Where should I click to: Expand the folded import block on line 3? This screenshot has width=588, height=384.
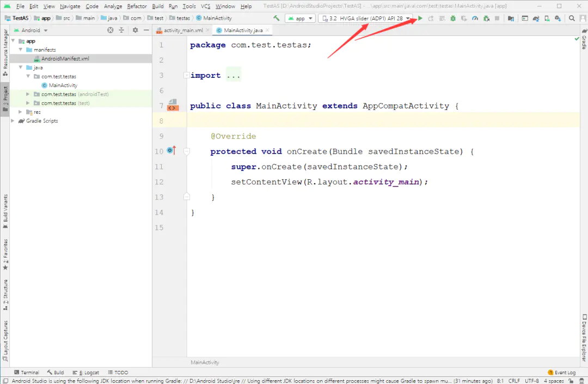pyautogui.click(x=186, y=75)
